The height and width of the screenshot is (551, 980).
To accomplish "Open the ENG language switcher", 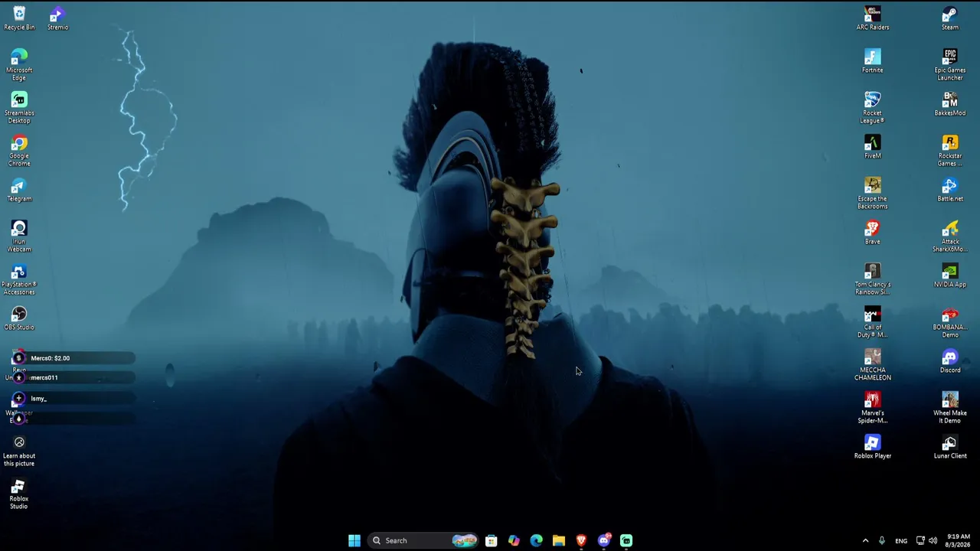I will click(x=901, y=540).
